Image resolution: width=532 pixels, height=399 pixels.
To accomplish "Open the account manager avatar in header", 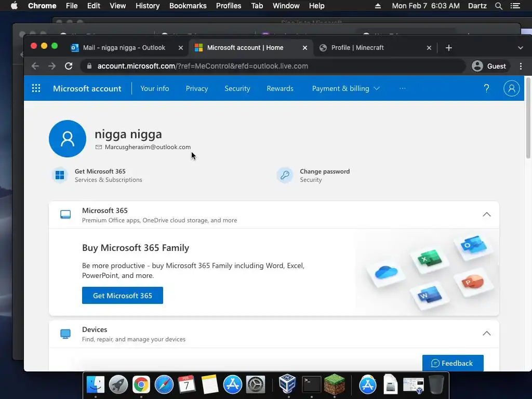I will [x=511, y=88].
